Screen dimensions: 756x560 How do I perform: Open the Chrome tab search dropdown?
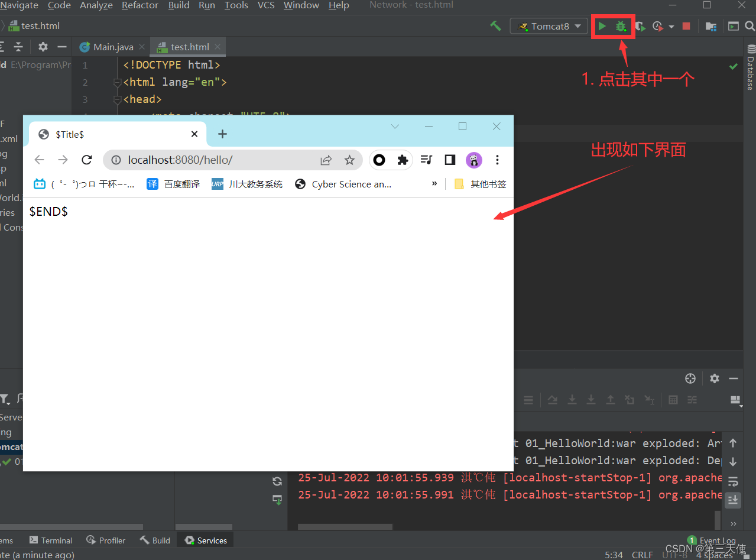click(395, 127)
